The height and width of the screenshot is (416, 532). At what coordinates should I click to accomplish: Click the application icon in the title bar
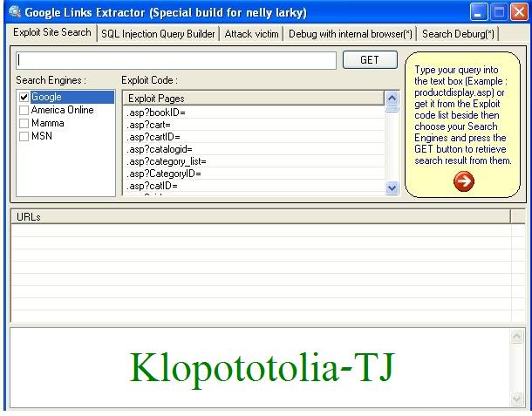pyautogui.click(x=15, y=11)
